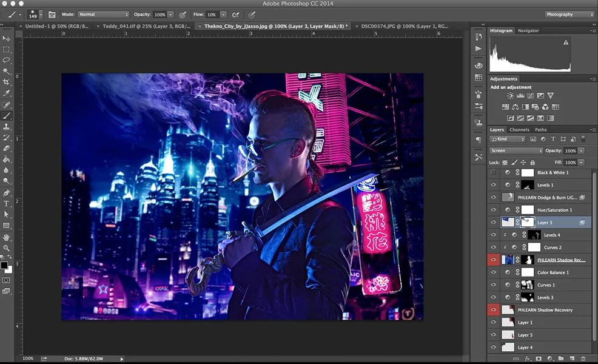Select the Dodge tool

pos(6,181)
